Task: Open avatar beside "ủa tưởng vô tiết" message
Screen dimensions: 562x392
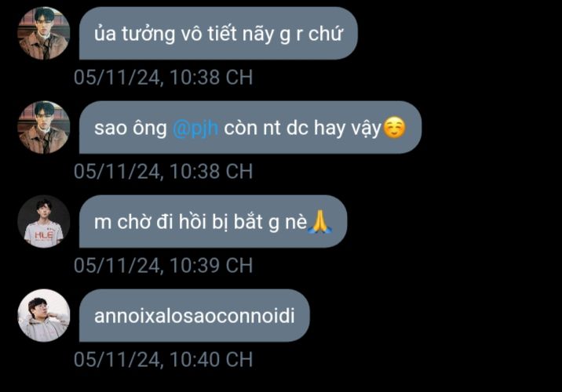Action: [44, 33]
